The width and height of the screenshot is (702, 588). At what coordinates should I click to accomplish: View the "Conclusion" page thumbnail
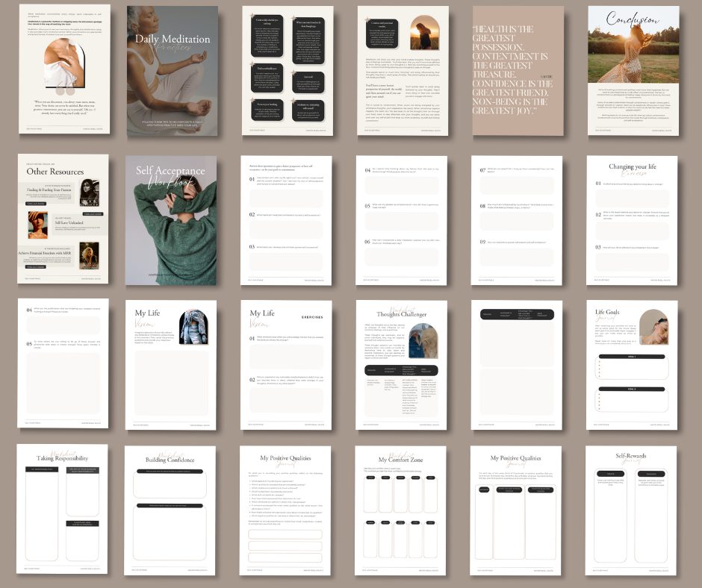(632, 71)
